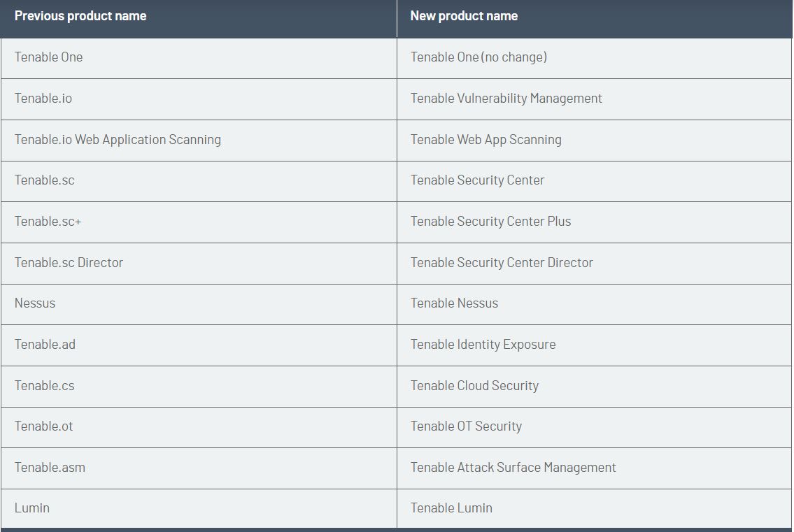Select 'Tenable Web App Scanning' cell
794x532 pixels.
595,141
